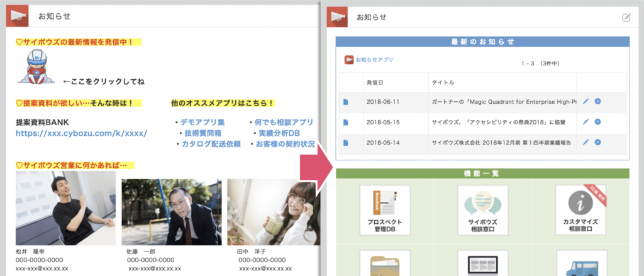Screen dimensions: 644x276
Task: Open the カタログ配送依頼 link
Action: (x=211, y=144)
